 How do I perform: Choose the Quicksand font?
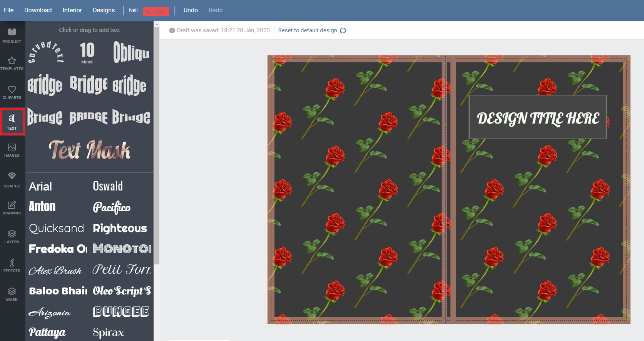click(x=57, y=228)
